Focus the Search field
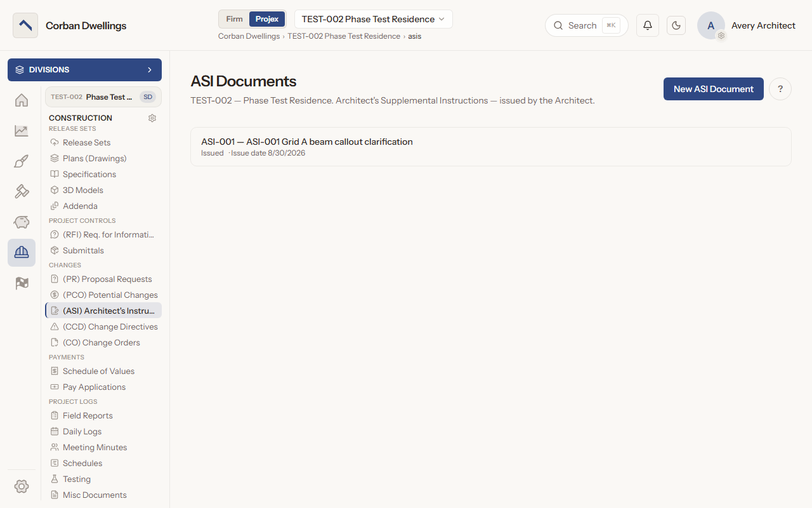 coord(586,25)
